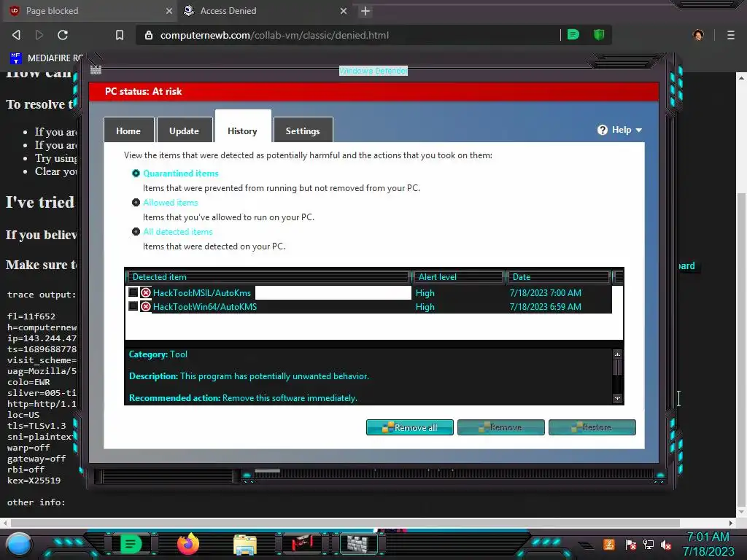This screenshot has height=560, width=747.
Task: Open the Update tab in Windows Defender
Action: tap(184, 131)
